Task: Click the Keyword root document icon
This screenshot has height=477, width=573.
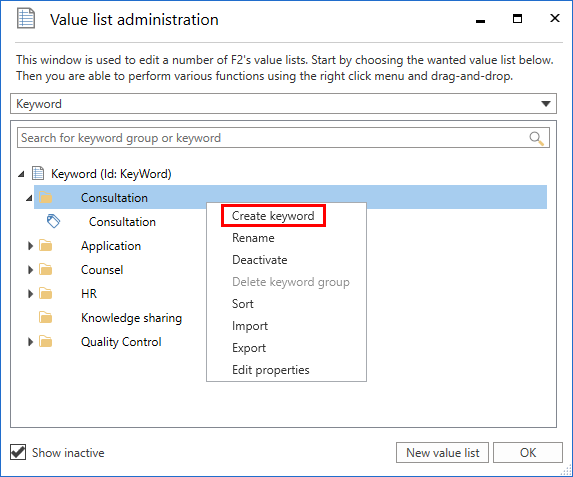Action: [38, 173]
